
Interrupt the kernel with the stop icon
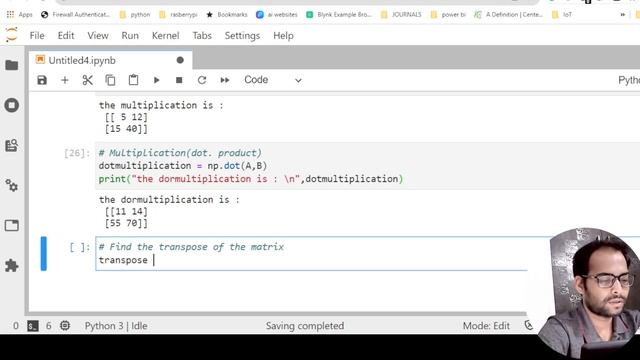coord(179,80)
